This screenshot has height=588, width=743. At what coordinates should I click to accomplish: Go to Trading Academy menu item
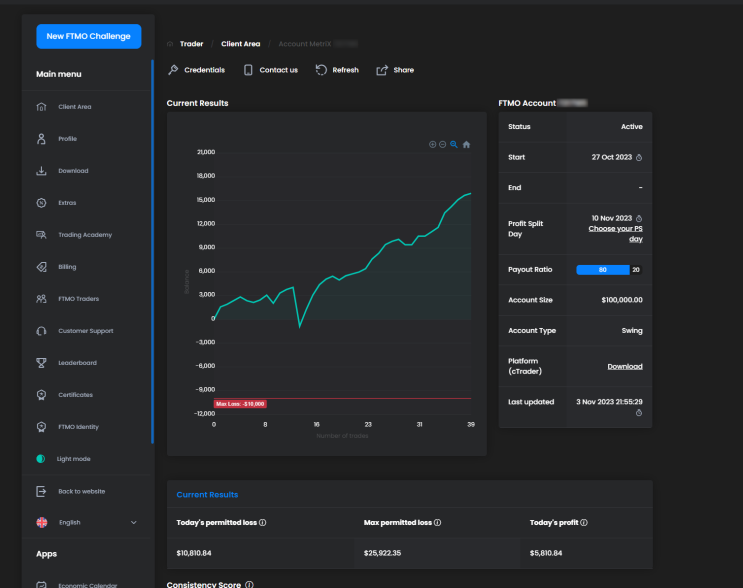[85, 235]
